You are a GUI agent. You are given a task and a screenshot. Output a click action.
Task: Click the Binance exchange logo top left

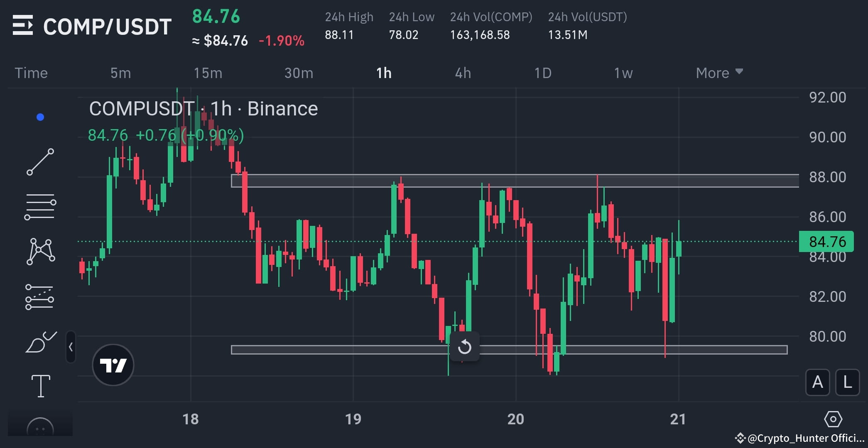point(24,26)
